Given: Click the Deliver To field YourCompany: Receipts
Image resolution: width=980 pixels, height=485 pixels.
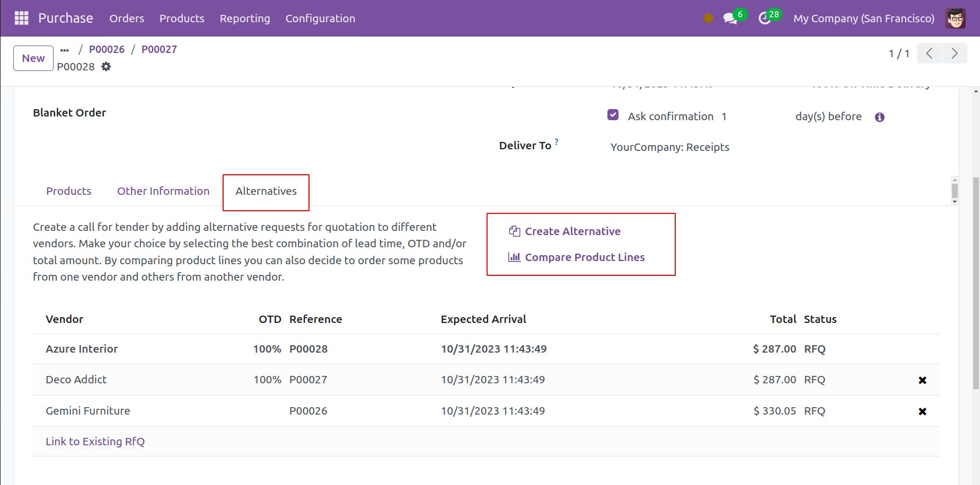Looking at the screenshot, I should pos(669,147).
